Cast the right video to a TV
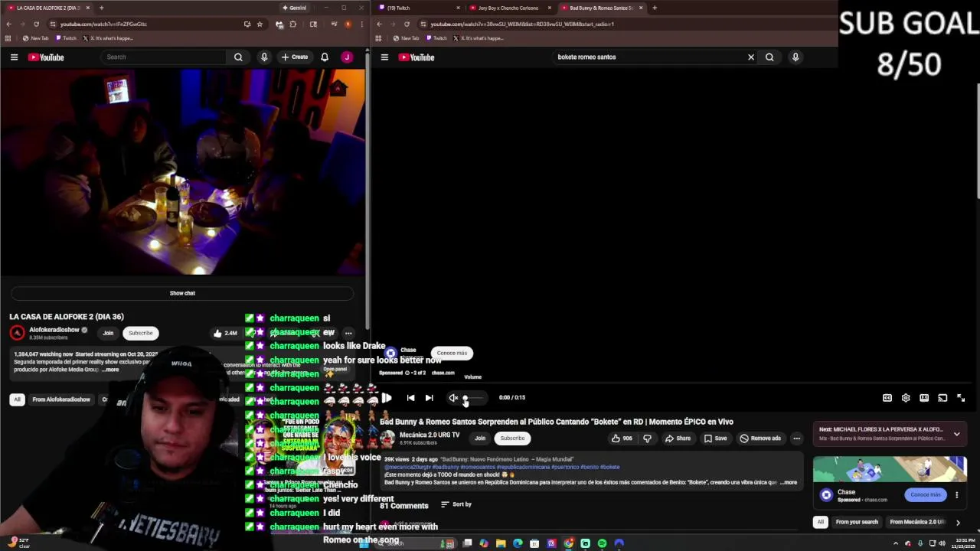Screen dimensions: 980x551 click(x=942, y=398)
